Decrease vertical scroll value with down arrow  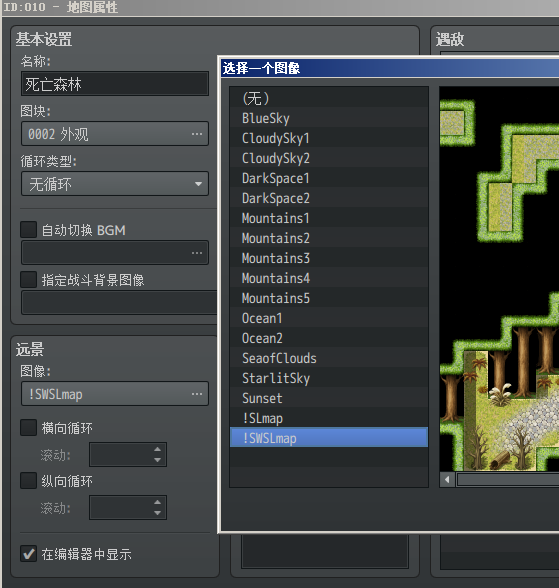tap(157, 513)
